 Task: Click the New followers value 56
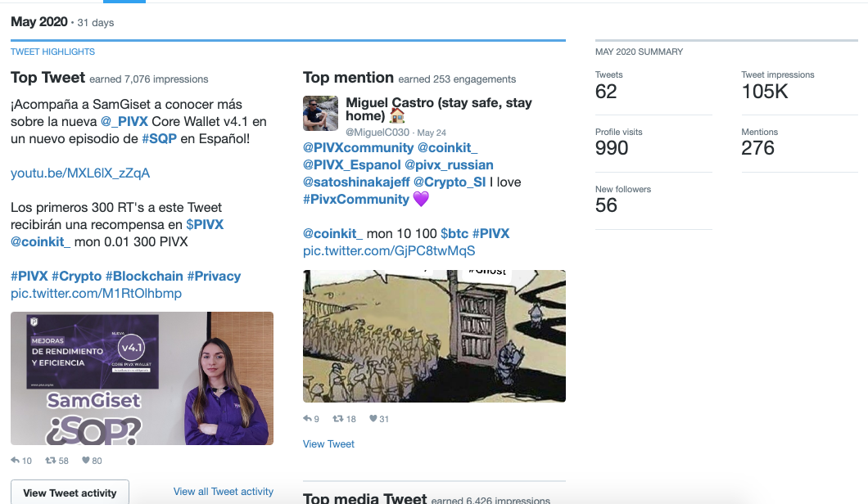(606, 205)
